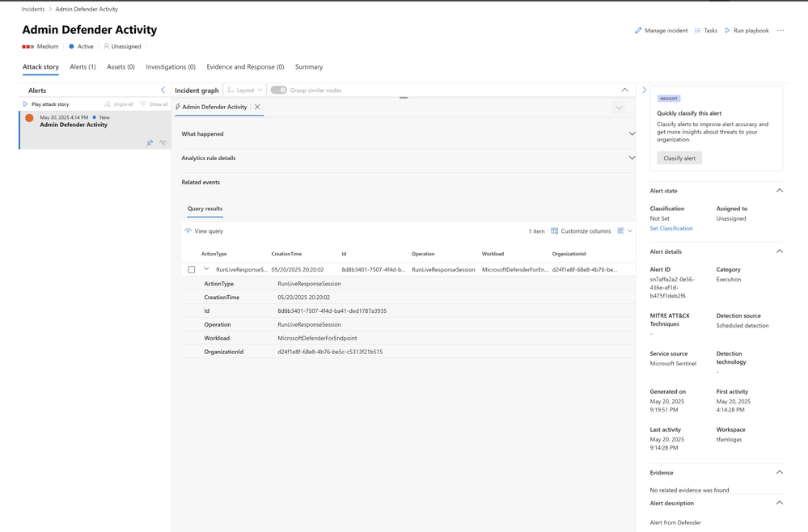Click the Alert ID value text
The width and height of the screenshot is (808, 532).
[x=672, y=287]
